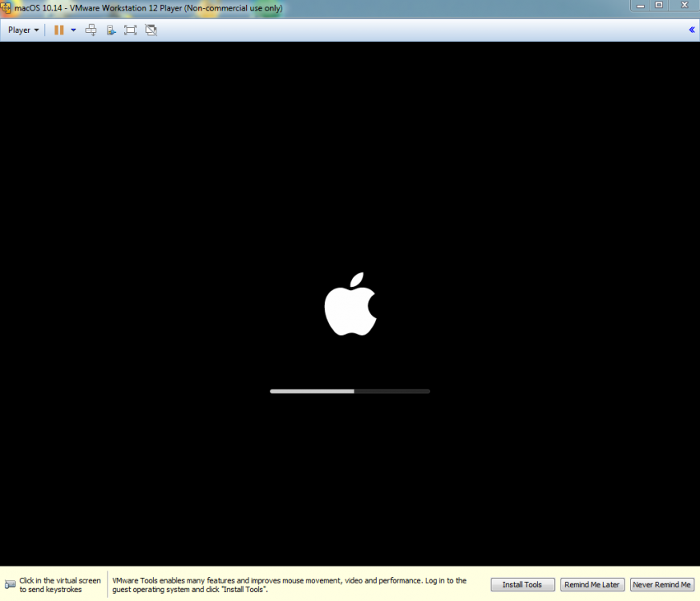This screenshot has width=700, height=601.
Task: Click 'Click in the virtual screen' hint text
Action: [x=60, y=585]
